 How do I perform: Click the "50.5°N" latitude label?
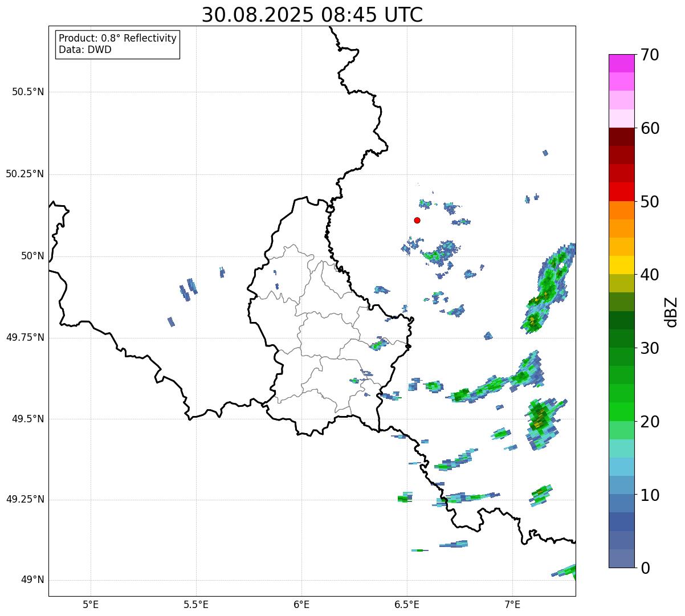click(28, 92)
